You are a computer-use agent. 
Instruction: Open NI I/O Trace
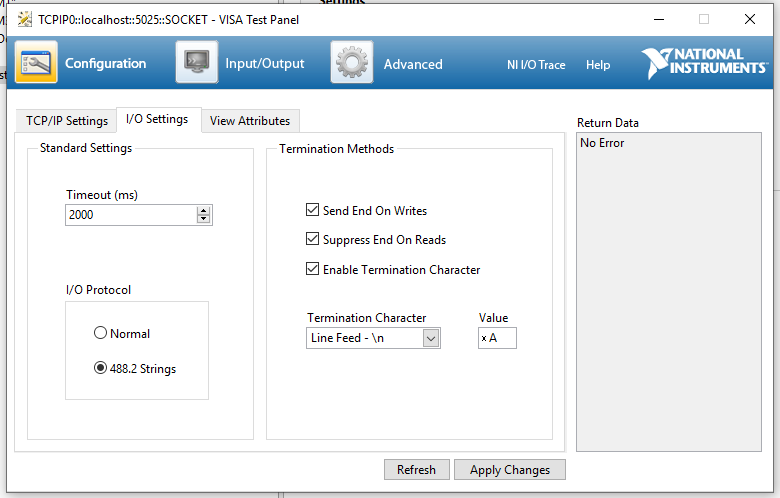pos(536,65)
